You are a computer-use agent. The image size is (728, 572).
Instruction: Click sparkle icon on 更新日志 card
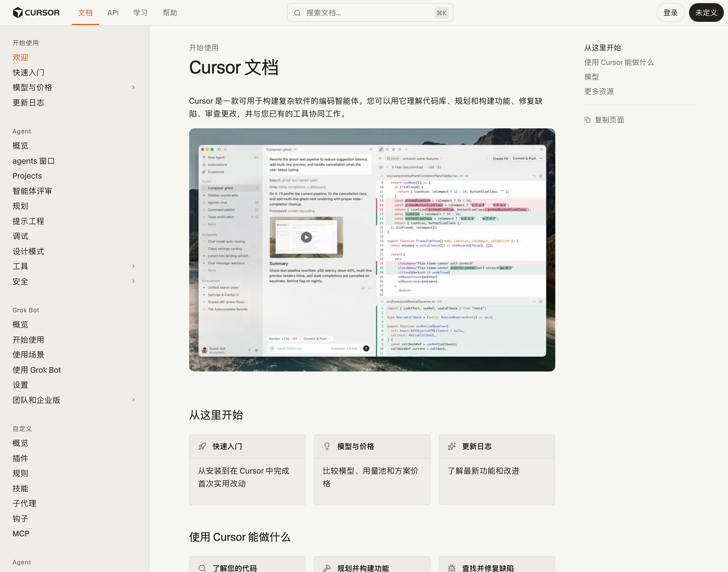[x=452, y=446]
